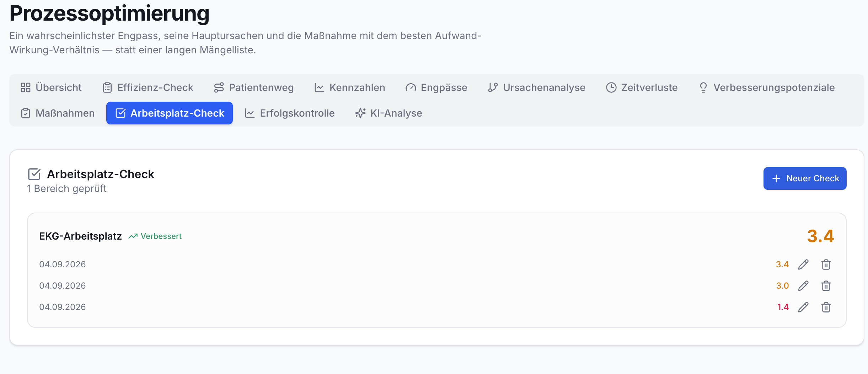
Task: Delete the check entry scored 3.0
Action: coord(826,286)
